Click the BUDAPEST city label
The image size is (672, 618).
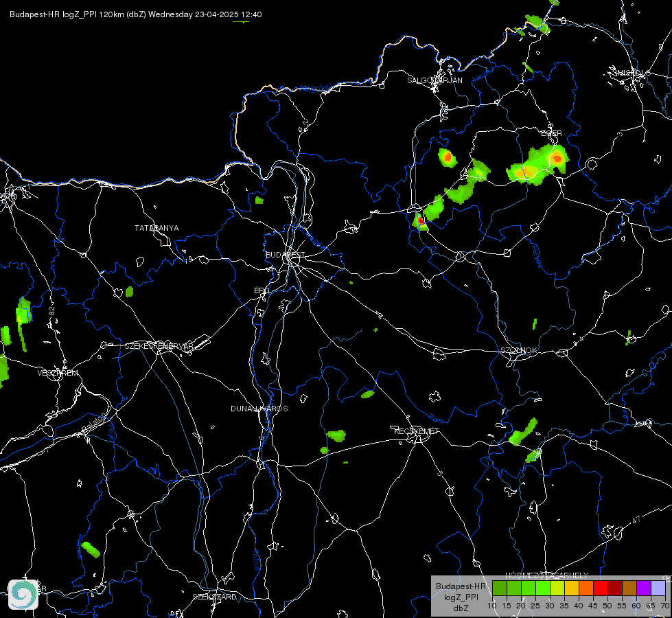point(285,255)
